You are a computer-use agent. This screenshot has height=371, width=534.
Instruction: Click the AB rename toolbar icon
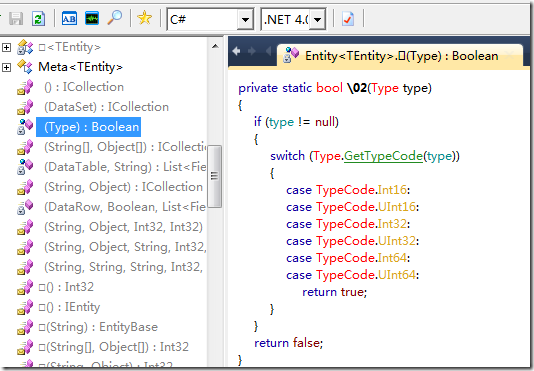click(69, 18)
